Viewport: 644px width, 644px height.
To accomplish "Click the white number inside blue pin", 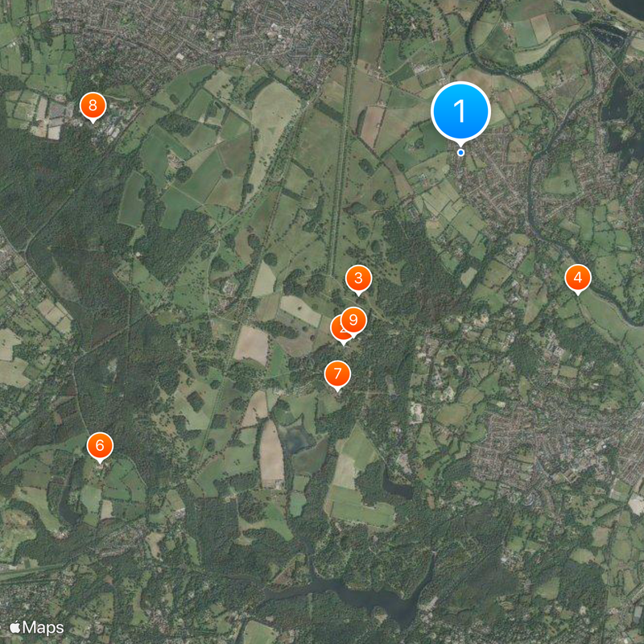I will [460, 111].
